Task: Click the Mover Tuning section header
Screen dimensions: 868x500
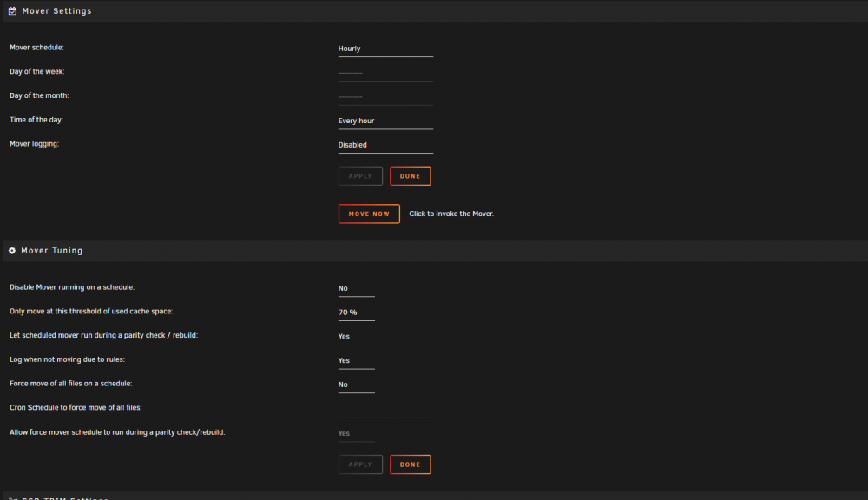Action: (435, 251)
